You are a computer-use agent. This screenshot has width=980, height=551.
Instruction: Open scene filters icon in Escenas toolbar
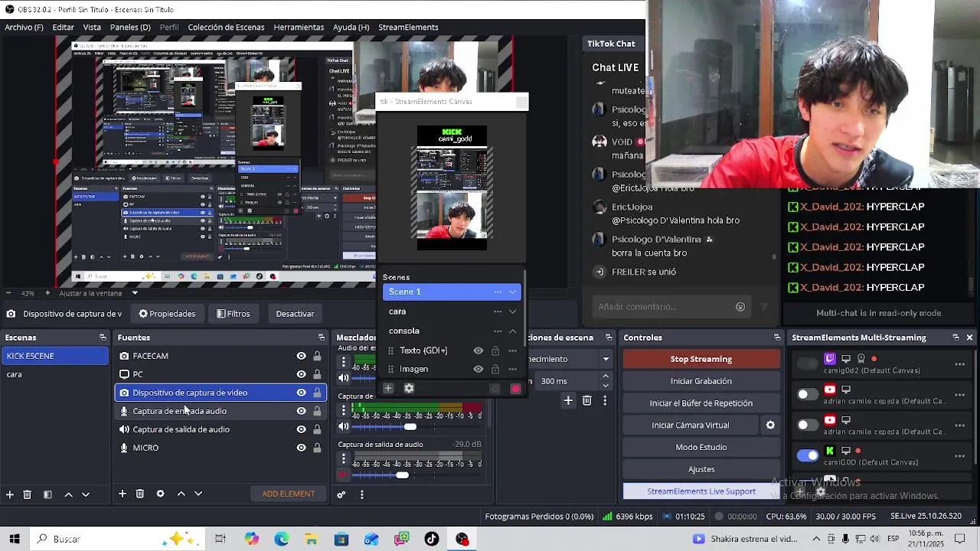pos(47,494)
